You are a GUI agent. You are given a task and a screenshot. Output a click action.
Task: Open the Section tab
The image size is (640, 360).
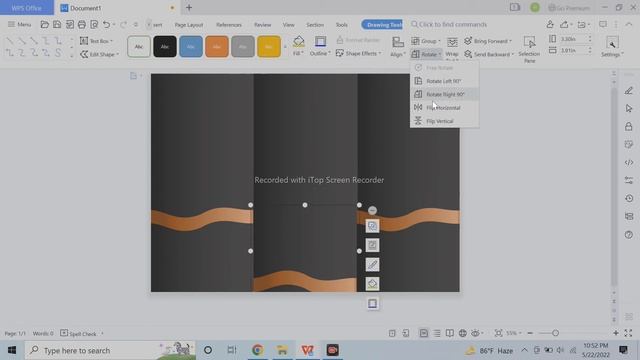[315, 25]
